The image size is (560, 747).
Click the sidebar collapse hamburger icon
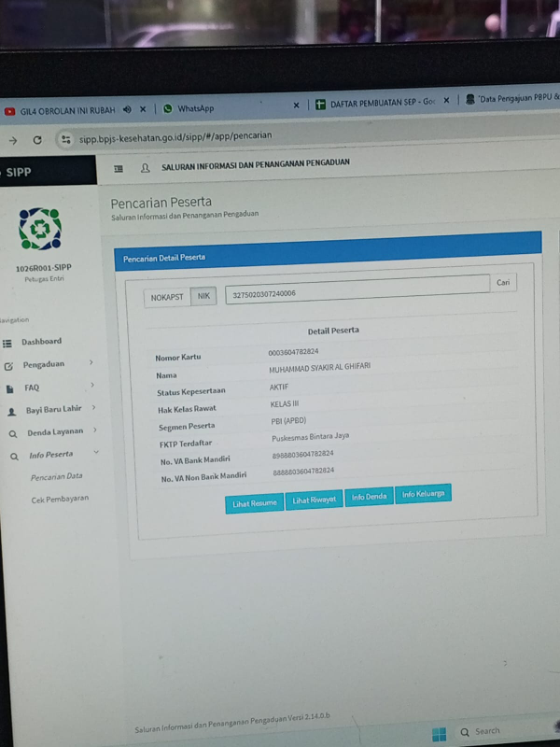pyautogui.click(x=119, y=168)
